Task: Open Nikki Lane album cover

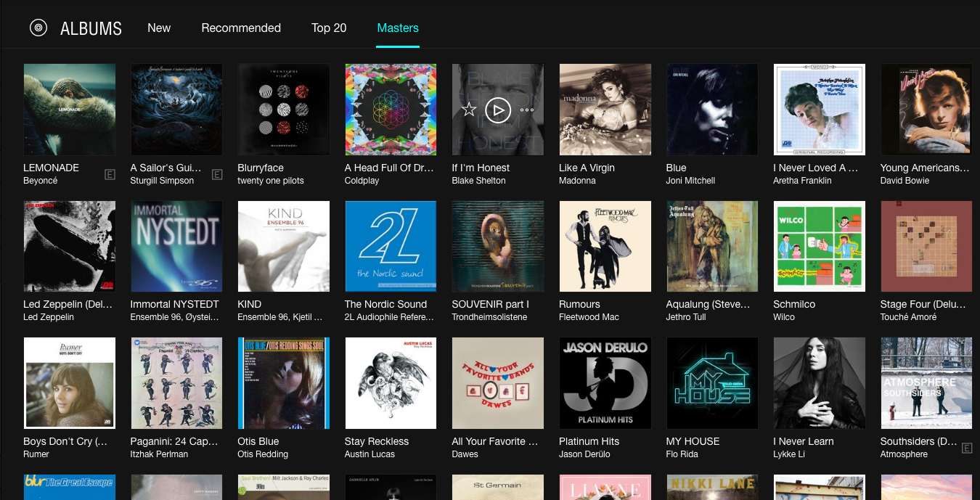Action: tap(712, 487)
